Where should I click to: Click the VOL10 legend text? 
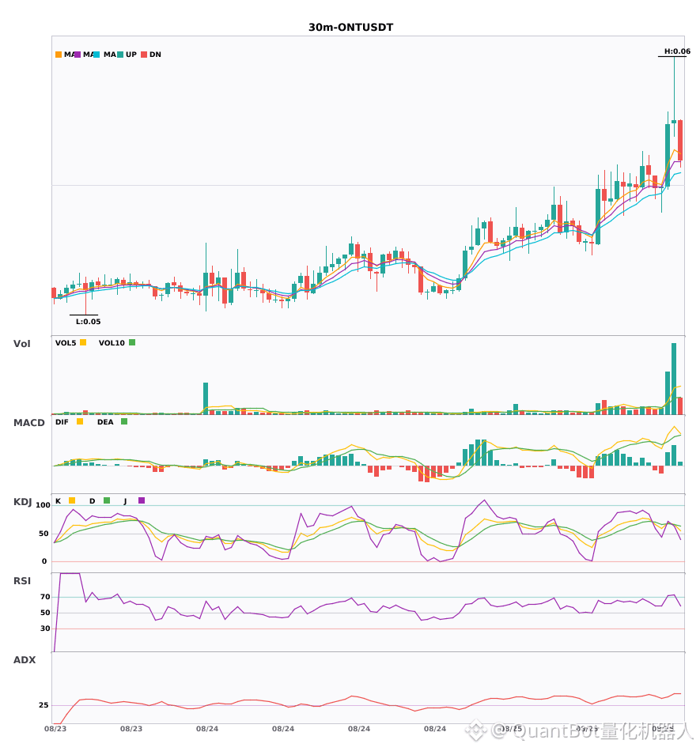pyautogui.click(x=112, y=343)
